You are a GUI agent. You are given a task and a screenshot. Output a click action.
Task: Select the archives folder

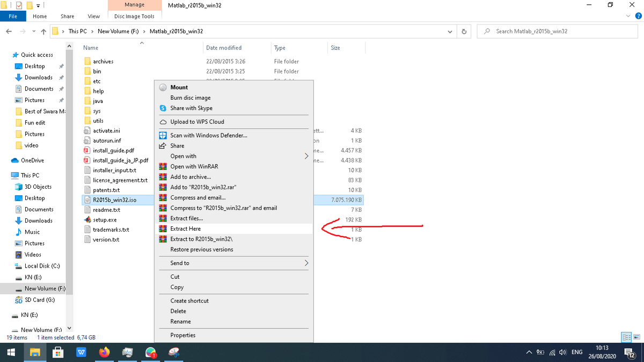pyautogui.click(x=103, y=62)
